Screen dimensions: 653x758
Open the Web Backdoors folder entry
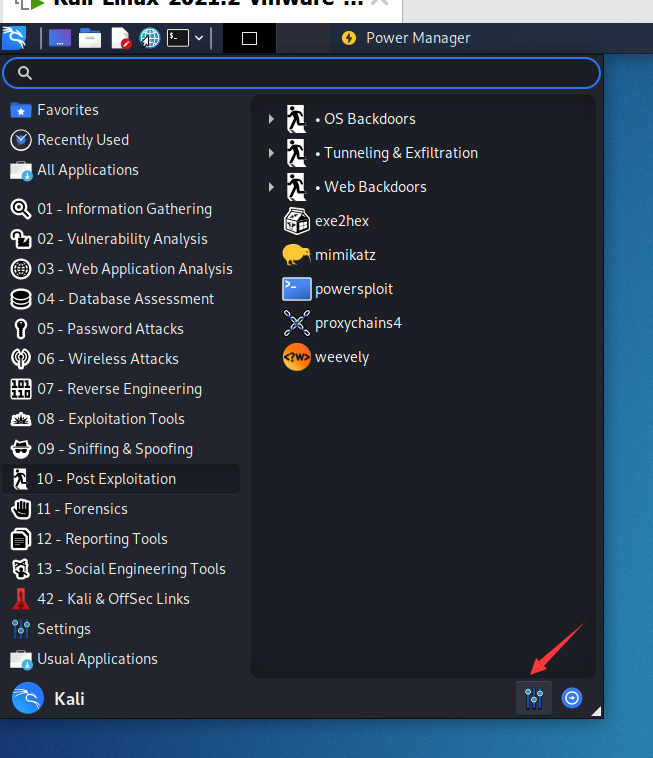[x=356, y=187]
